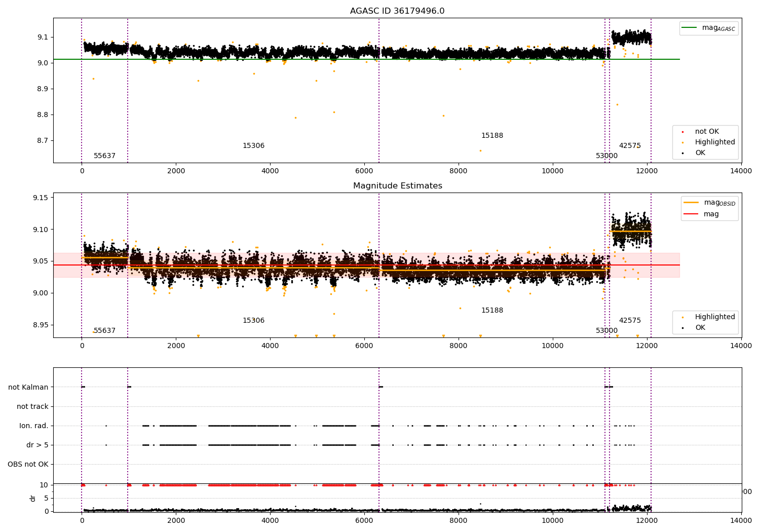Click OBSID annotation 42575 in the top plot
This screenshot has height=532, width=760.
pos(630,146)
